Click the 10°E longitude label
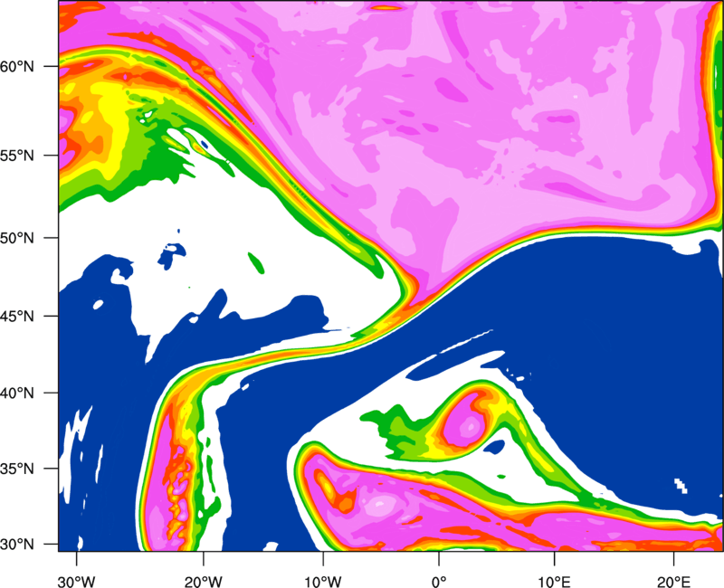Viewport: 724px width, 588px height. 554,582
